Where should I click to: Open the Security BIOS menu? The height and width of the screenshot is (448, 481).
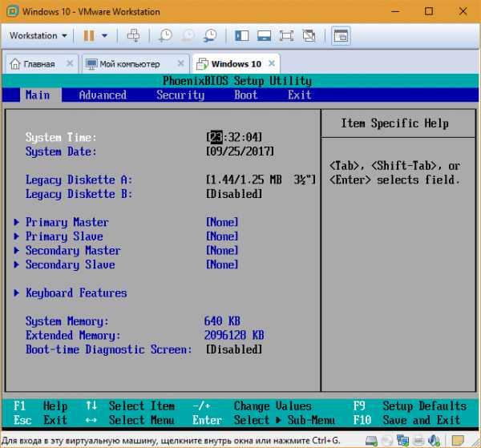tap(180, 95)
